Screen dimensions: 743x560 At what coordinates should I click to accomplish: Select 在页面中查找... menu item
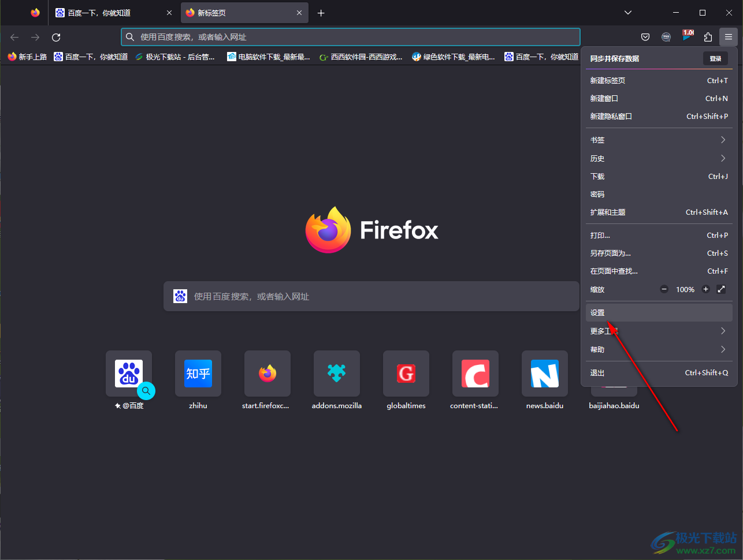click(x=659, y=271)
